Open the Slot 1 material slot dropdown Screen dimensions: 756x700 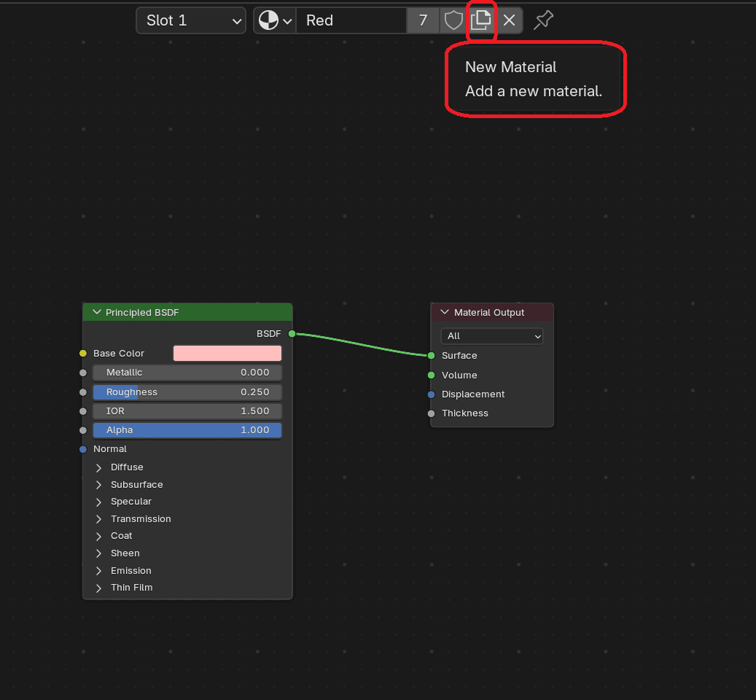pyautogui.click(x=191, y=20)
